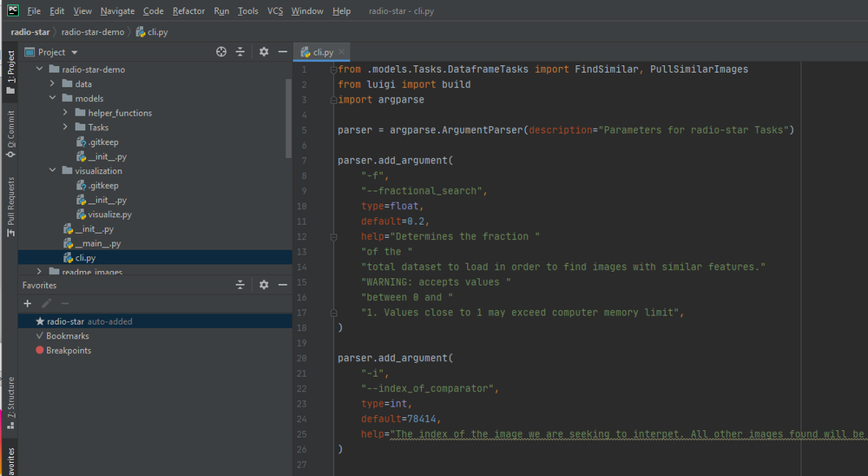The image size is (868, 476).
Task: Fold the help string at line 12
Action: (334, 237)
